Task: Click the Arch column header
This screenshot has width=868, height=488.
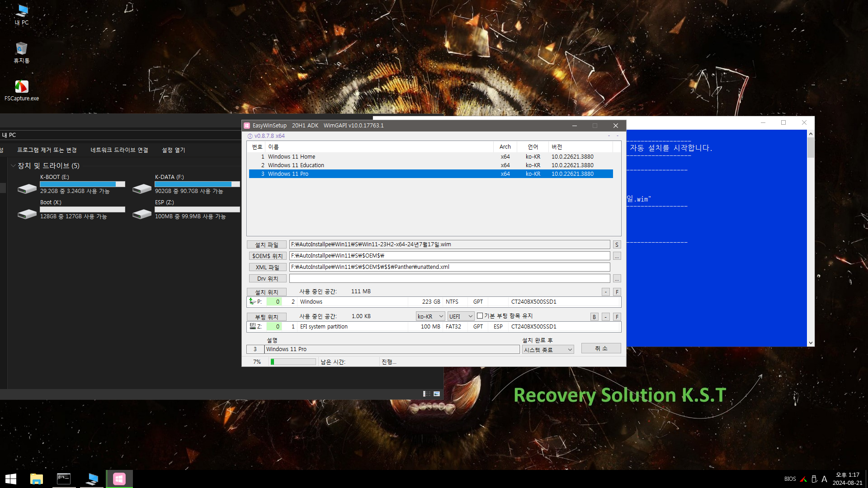Action: [505, 147]
